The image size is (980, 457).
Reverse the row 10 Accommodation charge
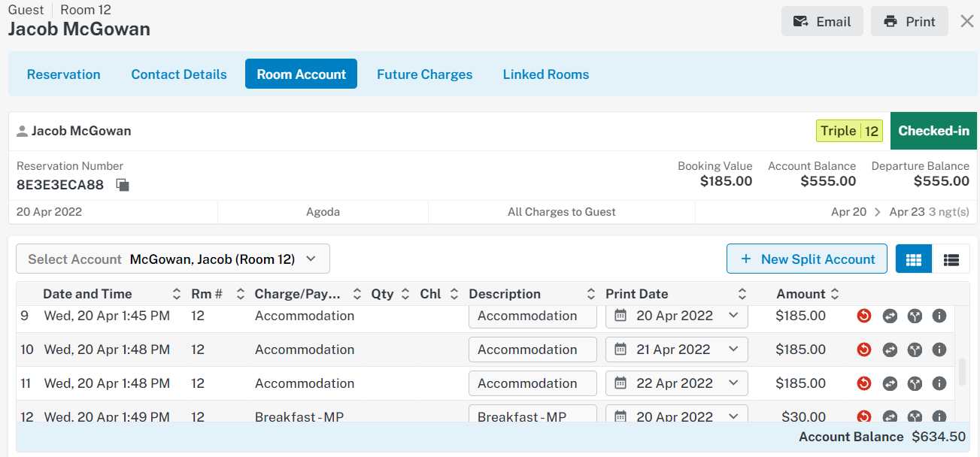point(863,350)
